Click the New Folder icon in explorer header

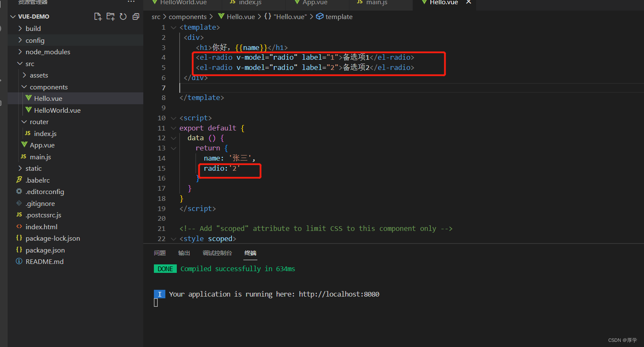(x=111, y=17)
